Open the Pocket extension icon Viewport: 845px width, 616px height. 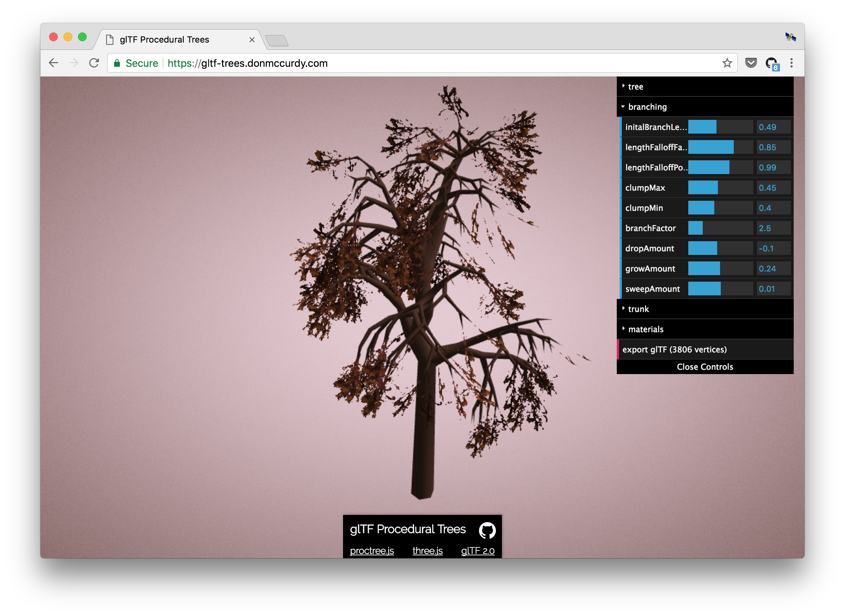pos(751,63)
